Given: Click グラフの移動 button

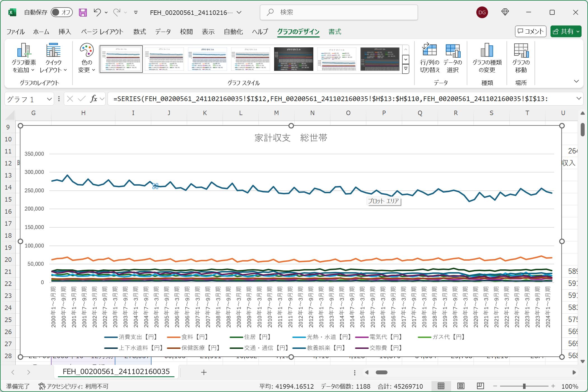Looking at the screenshot, I should tap(521, 58).
